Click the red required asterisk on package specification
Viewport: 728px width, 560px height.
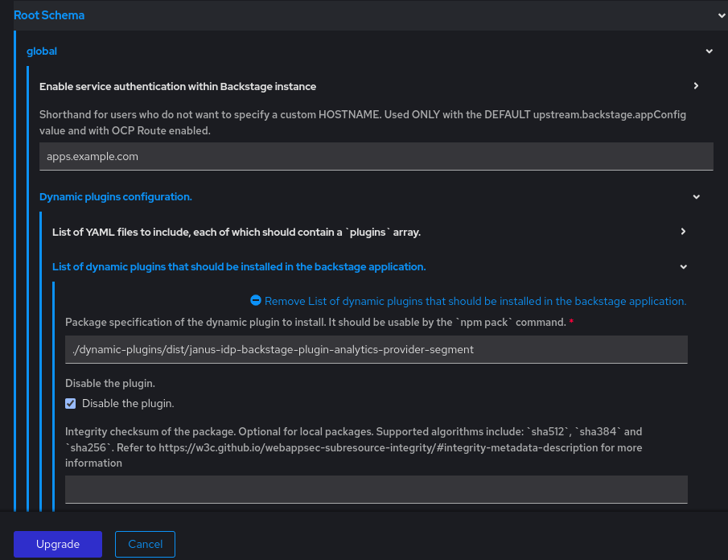(571, 320)
